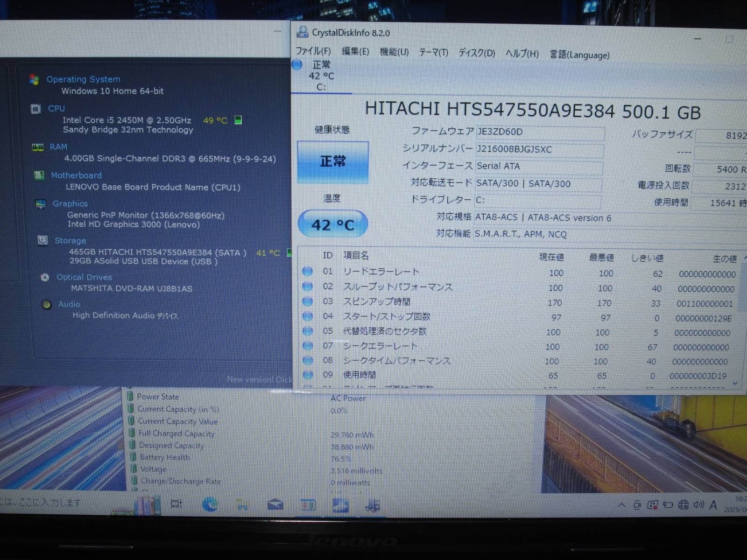This screenshot has height=560, width=747.
Task: Click status circle for row 01 リードエラーレート
Action: coord(307,271)
